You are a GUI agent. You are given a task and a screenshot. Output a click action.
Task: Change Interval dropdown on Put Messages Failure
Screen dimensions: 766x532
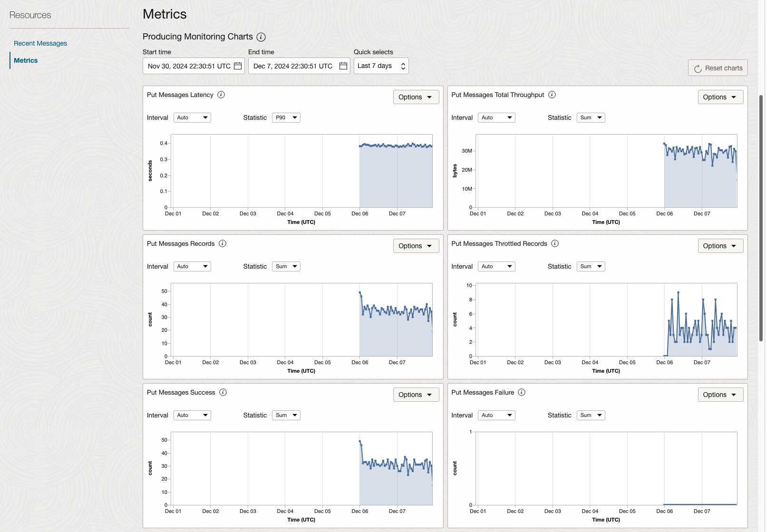tap(497, 415)
